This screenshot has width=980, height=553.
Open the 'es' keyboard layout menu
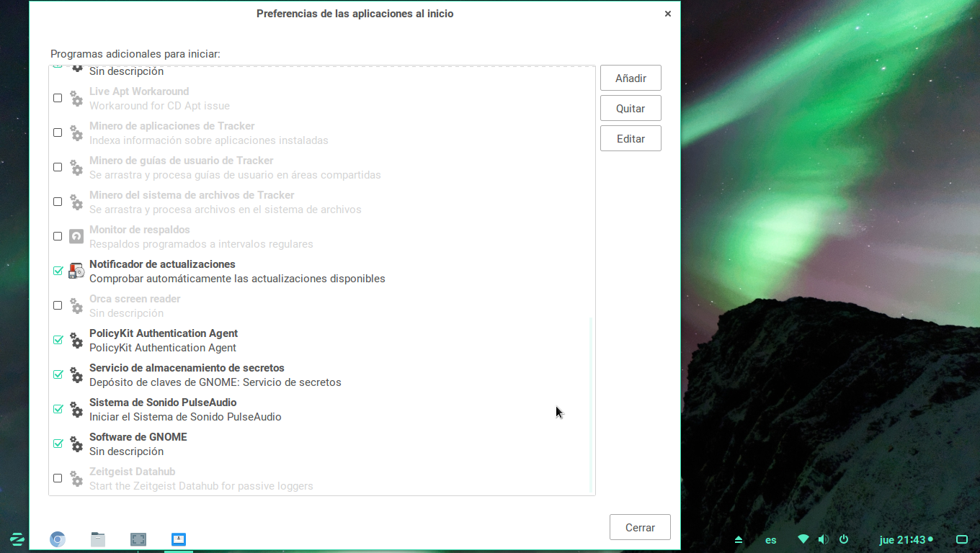tap(771, 540)
